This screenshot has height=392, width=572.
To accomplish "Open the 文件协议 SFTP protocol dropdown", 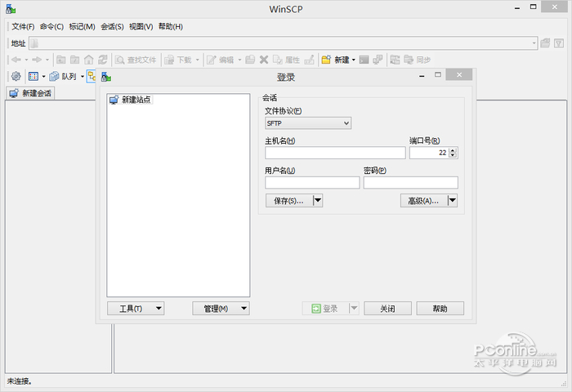I will tap(308, 123).
